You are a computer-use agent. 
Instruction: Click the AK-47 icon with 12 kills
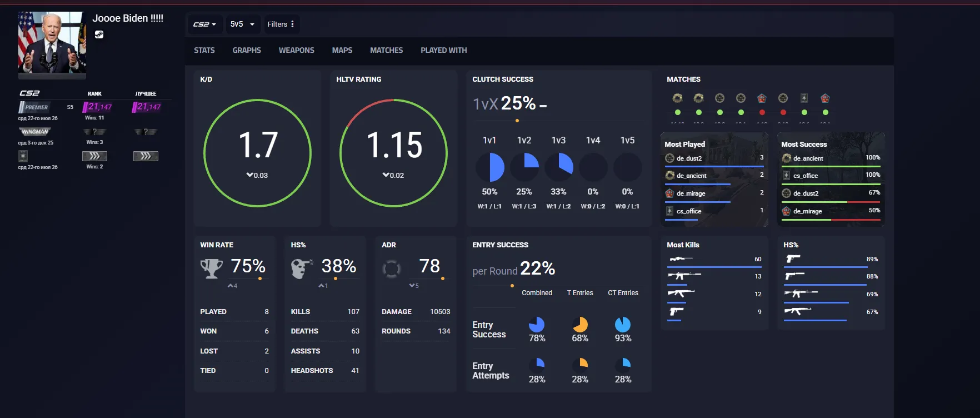(x=681, y=293)
